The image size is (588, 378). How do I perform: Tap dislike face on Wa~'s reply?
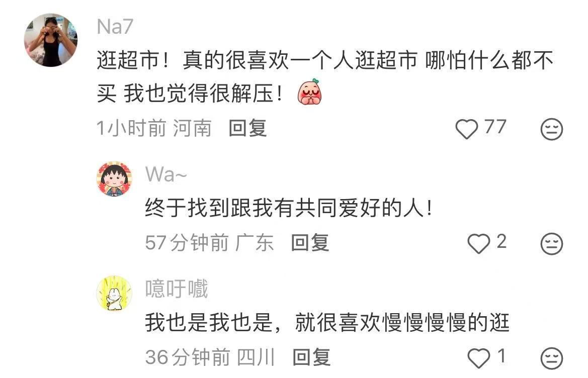click(x=551, y=244)
